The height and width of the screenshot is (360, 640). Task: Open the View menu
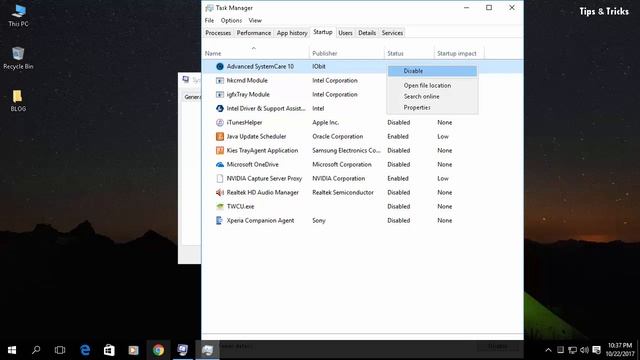click(255, 20)
